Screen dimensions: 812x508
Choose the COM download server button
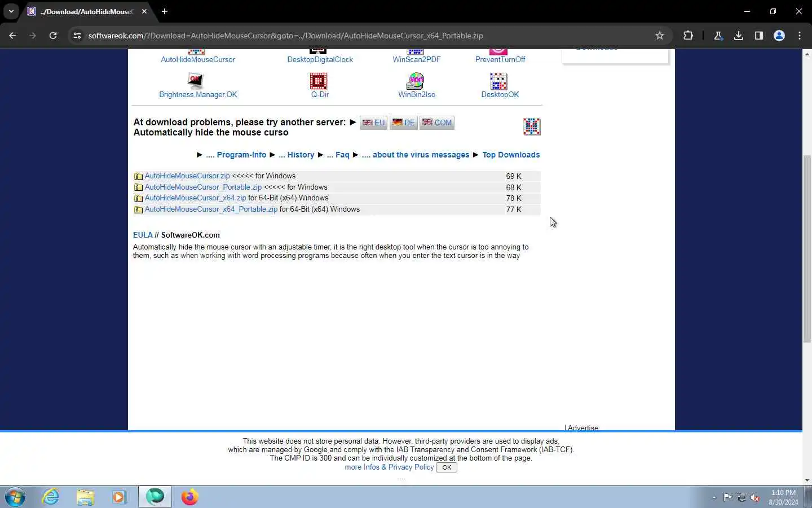pyautogui.click(x=437, y=122)
